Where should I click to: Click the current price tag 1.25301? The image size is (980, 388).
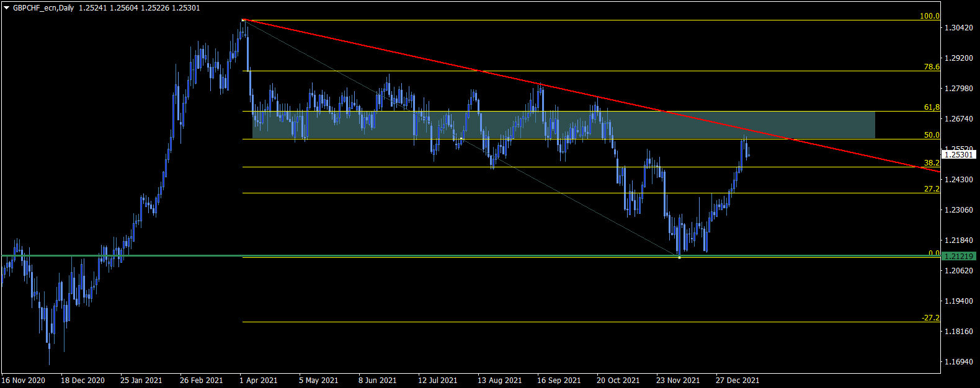pyautogui.click(x=959, y=154)
